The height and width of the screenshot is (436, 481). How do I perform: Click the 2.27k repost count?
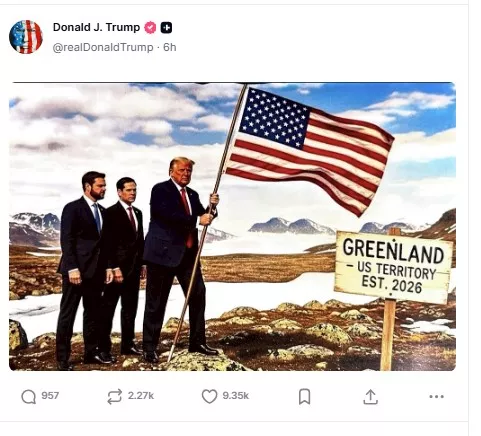pyautogui.click(x=141, y=396)
